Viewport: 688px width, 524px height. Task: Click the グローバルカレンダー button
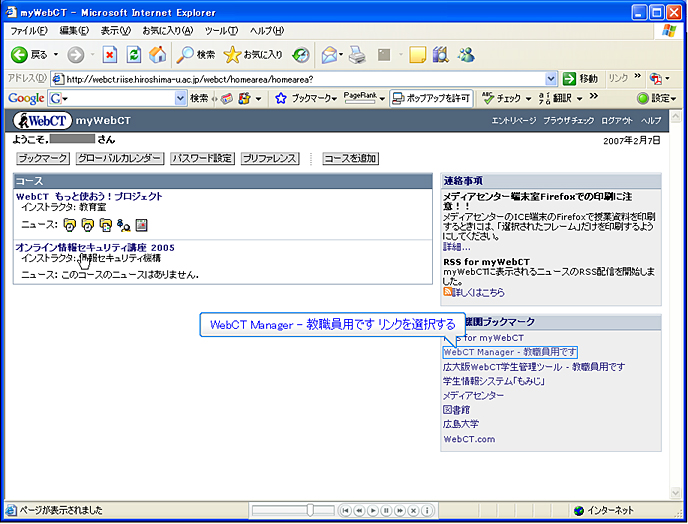pyautogui.click(x=120, y=158)
